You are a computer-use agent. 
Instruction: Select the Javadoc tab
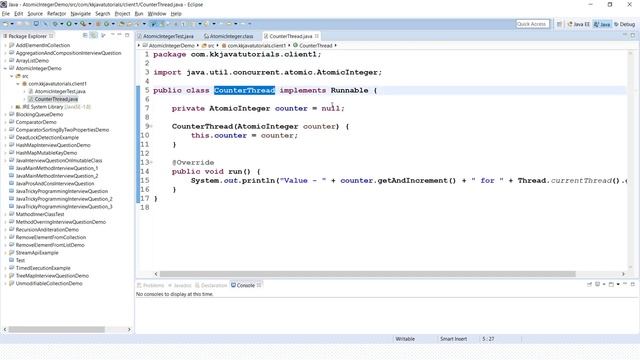click(180, 285)
